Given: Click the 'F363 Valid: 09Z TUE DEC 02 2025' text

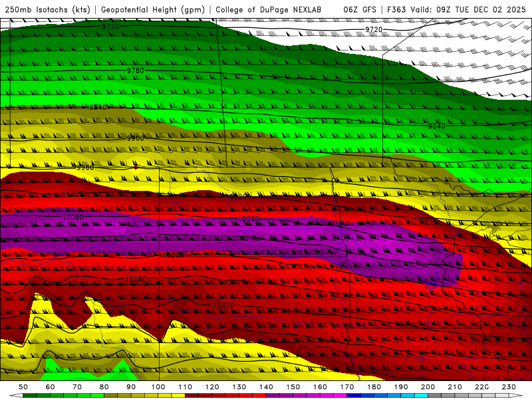Looking at the screenshot, I should (456, 9).
